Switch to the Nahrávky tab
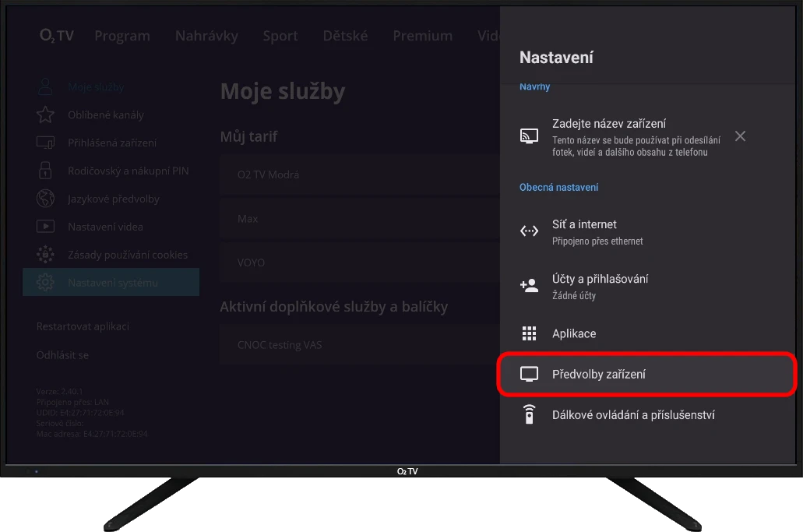 coord(206,36)
